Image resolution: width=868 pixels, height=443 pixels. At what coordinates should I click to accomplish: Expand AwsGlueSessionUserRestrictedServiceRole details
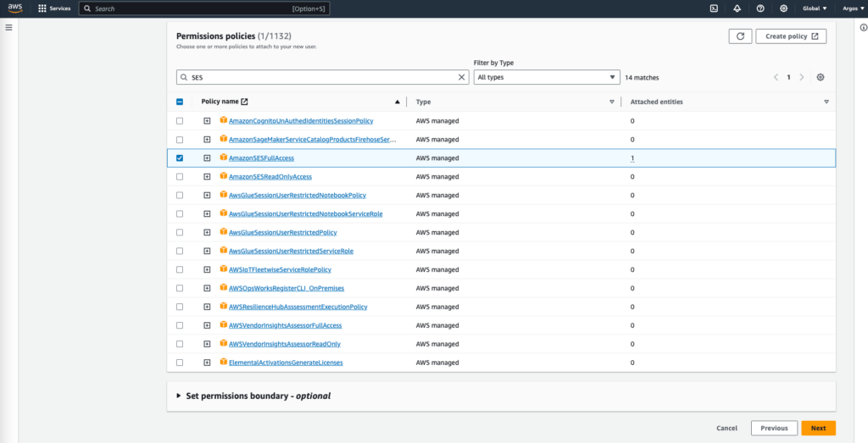pos(207,251)
